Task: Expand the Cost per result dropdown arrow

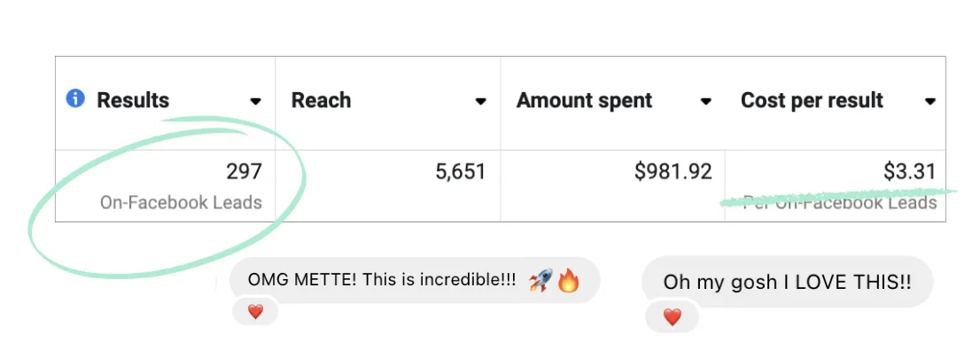Action: 930,102
